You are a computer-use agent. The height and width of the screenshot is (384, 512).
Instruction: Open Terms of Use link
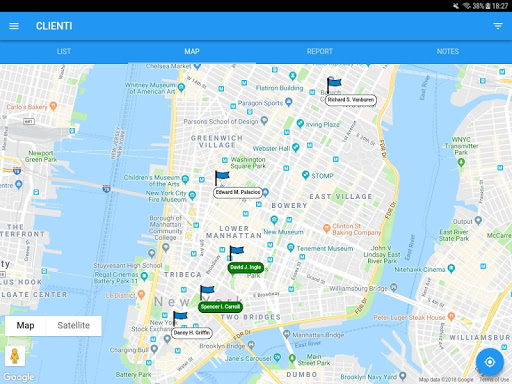point(494,379)
